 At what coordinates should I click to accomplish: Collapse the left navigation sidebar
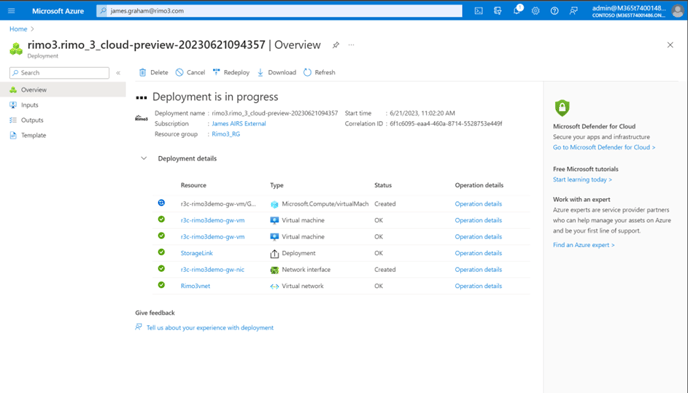tap(118, 73)
